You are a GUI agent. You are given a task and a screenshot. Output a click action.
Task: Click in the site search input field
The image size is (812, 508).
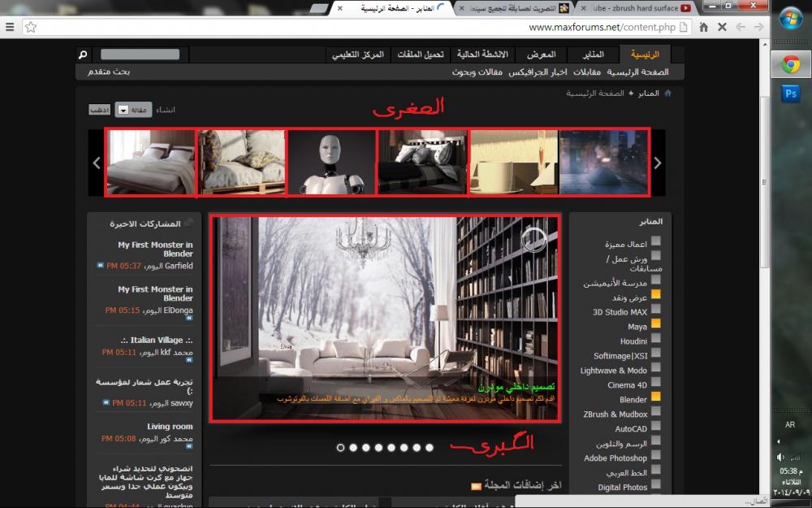140,54
